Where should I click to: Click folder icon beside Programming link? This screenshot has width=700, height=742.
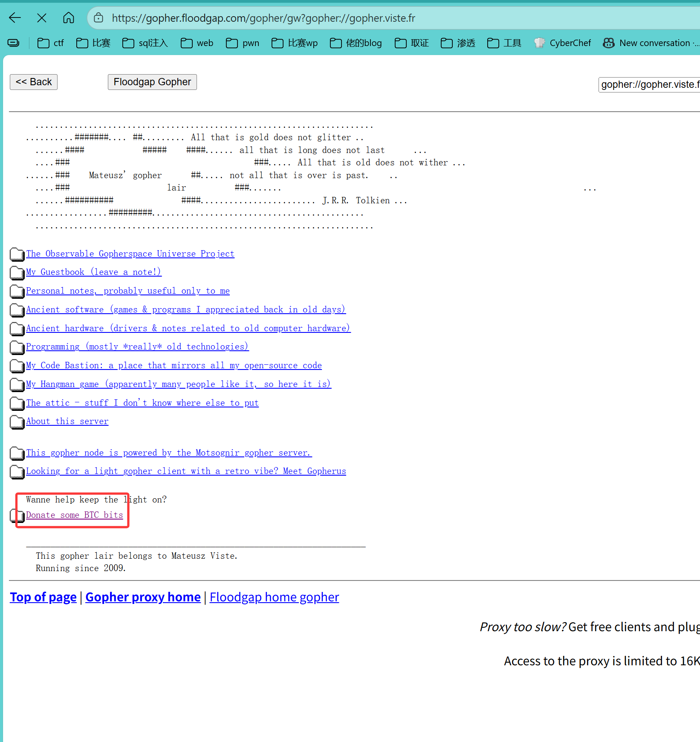click(x=17, y=347)
